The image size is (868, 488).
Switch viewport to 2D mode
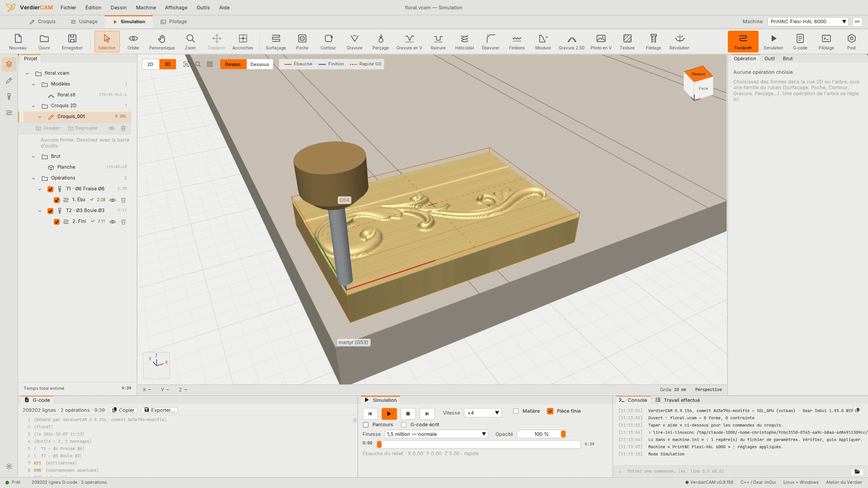151,64
